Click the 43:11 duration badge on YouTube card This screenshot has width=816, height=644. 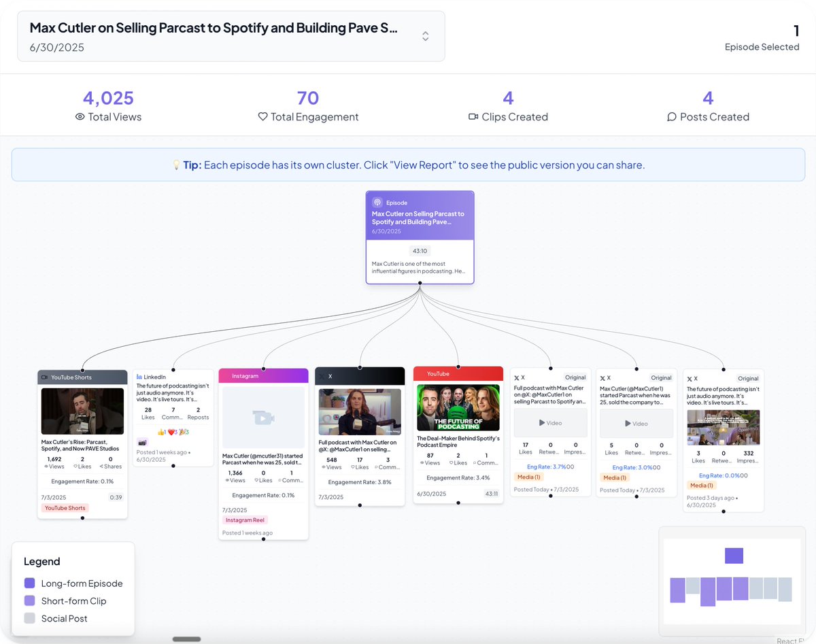coord(492,494)
